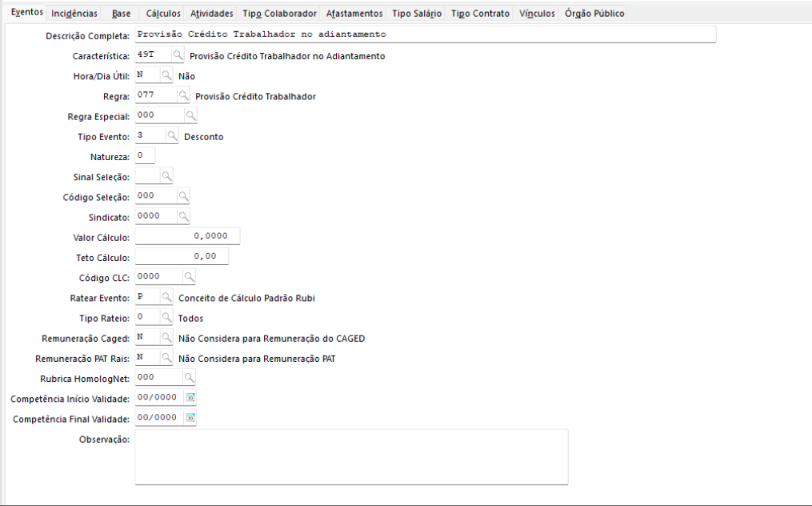Click the Teto Cálculo numeric field
This screenshot has width=812, height=506.
pyautogui.click(x=182, y=257)
